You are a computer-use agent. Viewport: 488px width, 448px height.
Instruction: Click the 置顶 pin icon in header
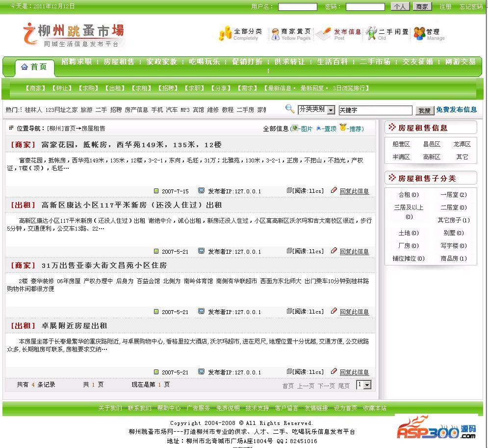point(318,128)
